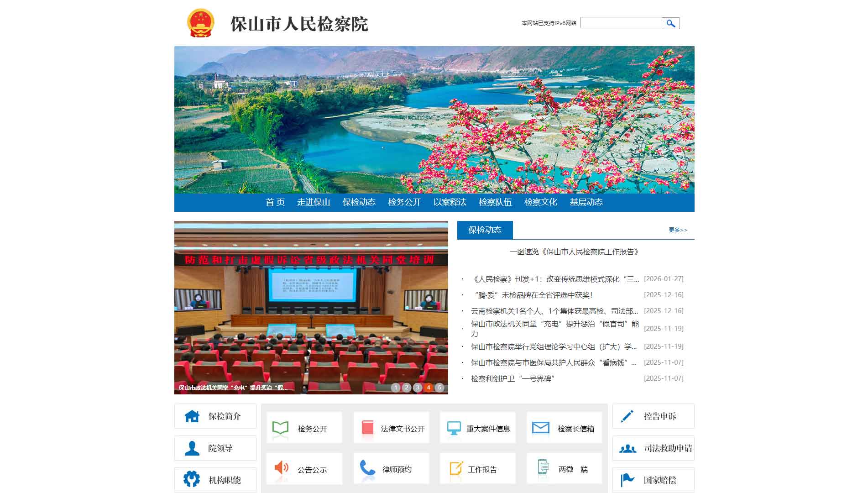Open the 保检简介 sidebar button
The width and height of the screenshot is (868, 493).
click(215, 416)
